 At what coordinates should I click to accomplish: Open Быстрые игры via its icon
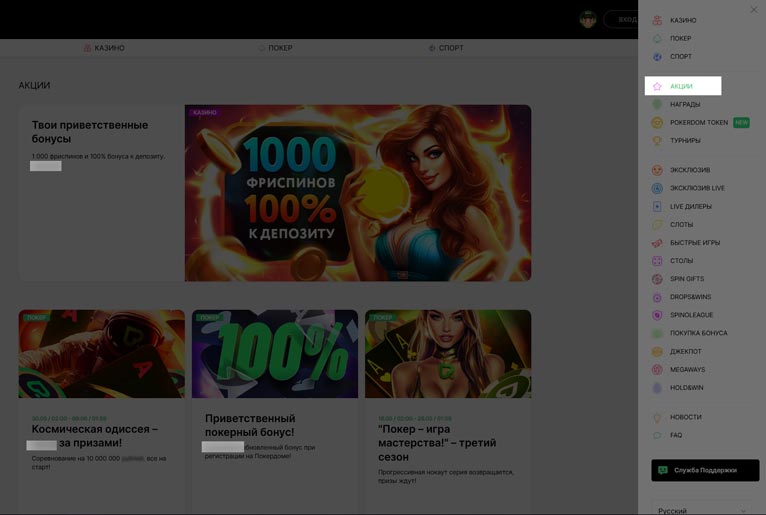pyautogui.click(x=657, y=243)
